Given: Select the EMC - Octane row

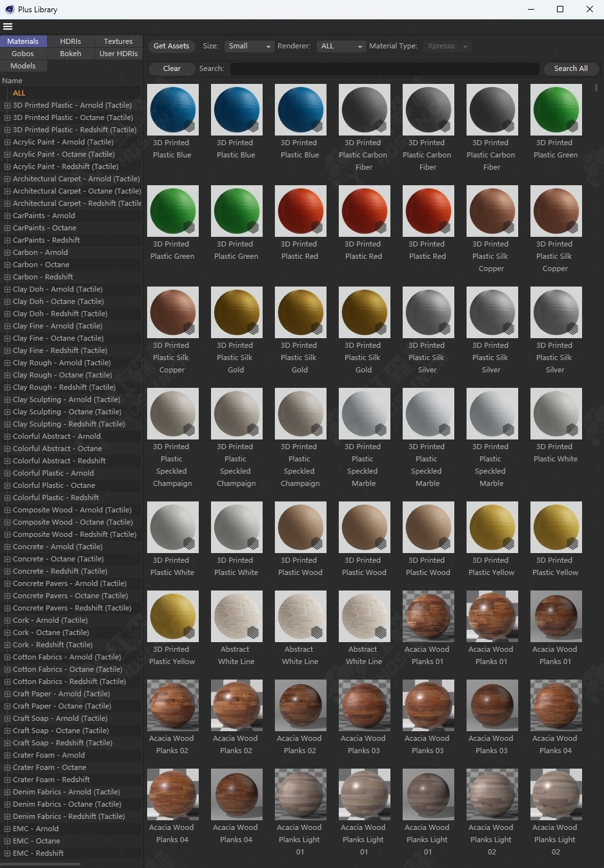Looking at the screenshot, I should pos(37,841).
